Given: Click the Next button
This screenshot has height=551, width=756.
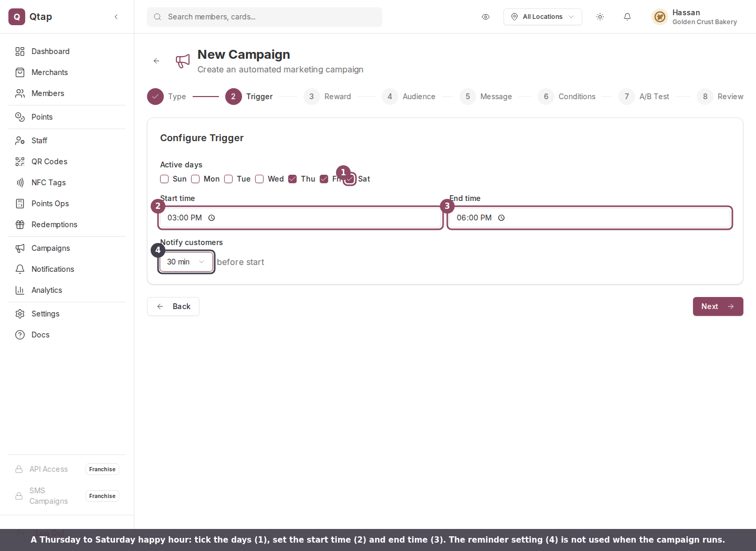Looking at the screenshot, I should pos(718,306).
